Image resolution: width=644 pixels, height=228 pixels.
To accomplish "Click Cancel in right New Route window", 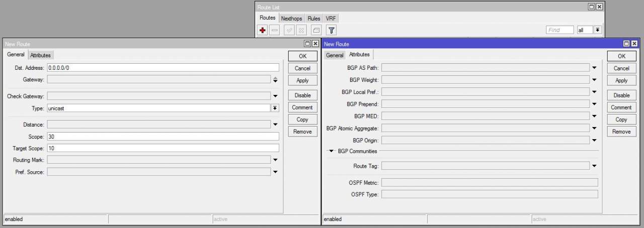I will tap(621, 68).
